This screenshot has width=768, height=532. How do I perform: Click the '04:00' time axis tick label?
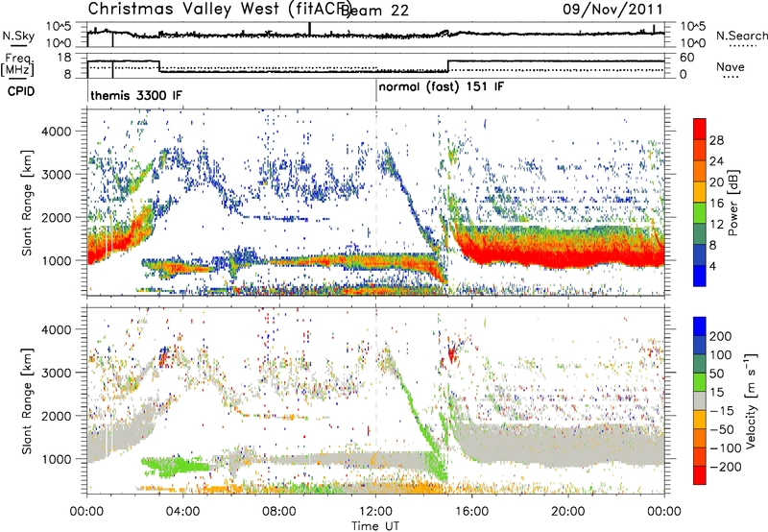click(183, 512)
